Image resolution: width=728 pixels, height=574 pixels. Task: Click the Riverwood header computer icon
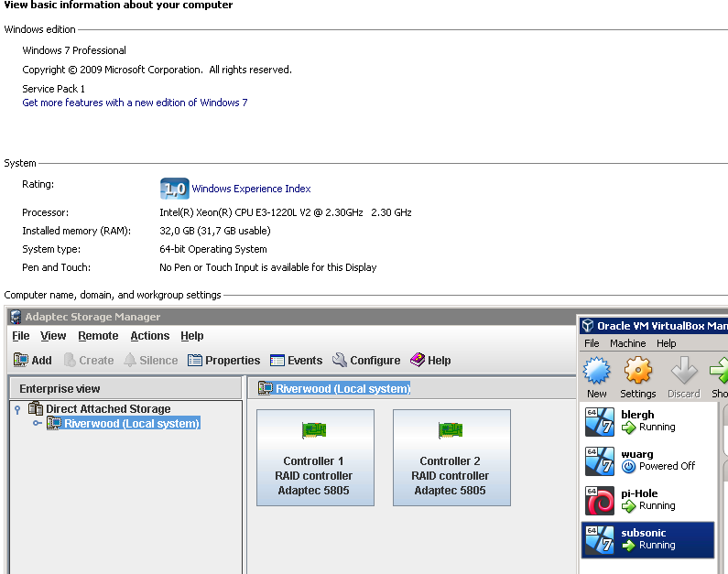[266, 388]
